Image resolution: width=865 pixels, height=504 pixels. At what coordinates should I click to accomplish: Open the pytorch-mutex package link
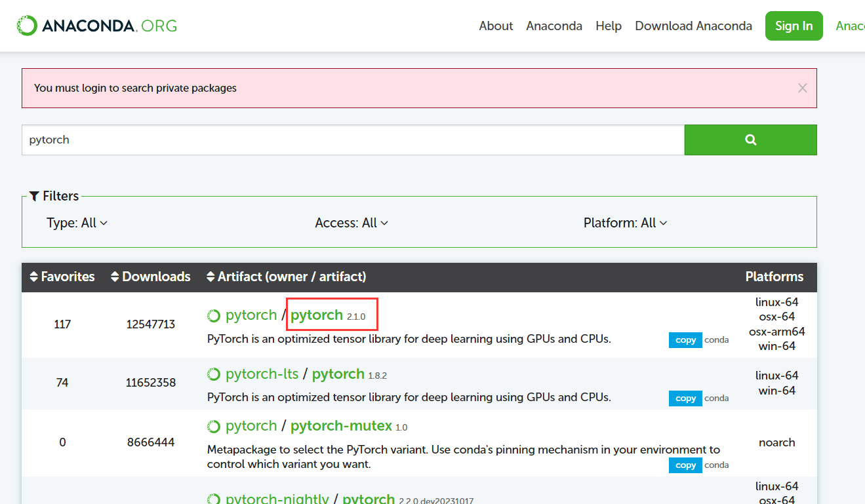[x=341, y=426]
